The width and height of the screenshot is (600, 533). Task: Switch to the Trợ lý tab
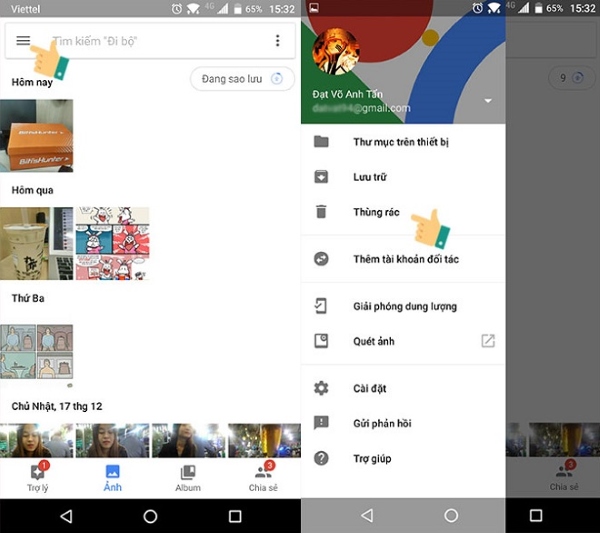[x=38, y=478]
